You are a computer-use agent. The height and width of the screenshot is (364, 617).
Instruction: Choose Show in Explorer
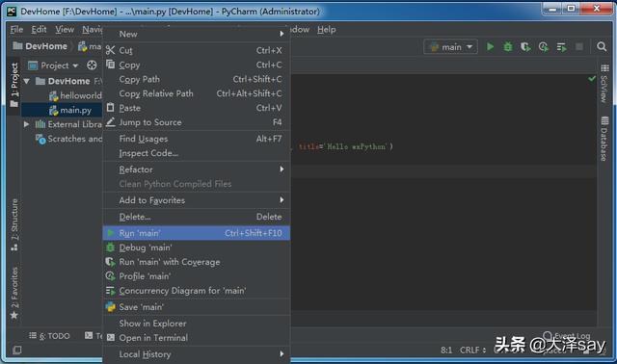pyautogui.click(x=197, y=324)
